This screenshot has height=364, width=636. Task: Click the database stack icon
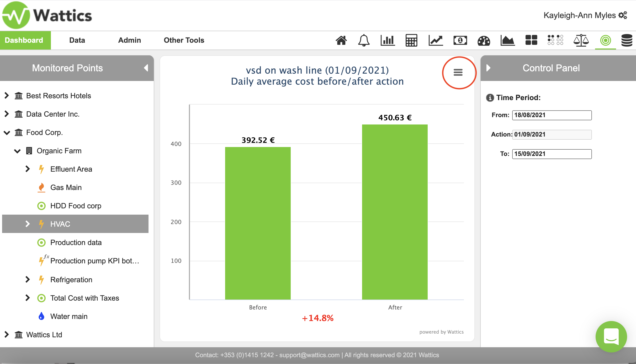627,40
